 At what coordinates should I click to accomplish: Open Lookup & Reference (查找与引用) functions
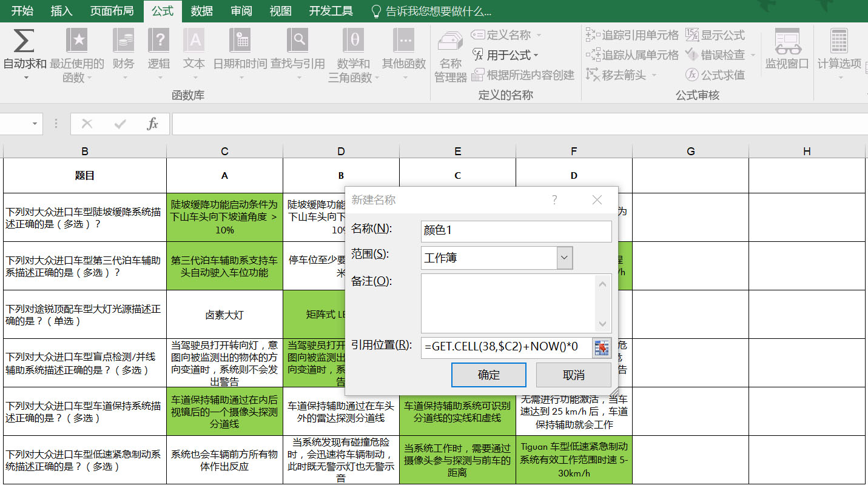tap(298, 41)
